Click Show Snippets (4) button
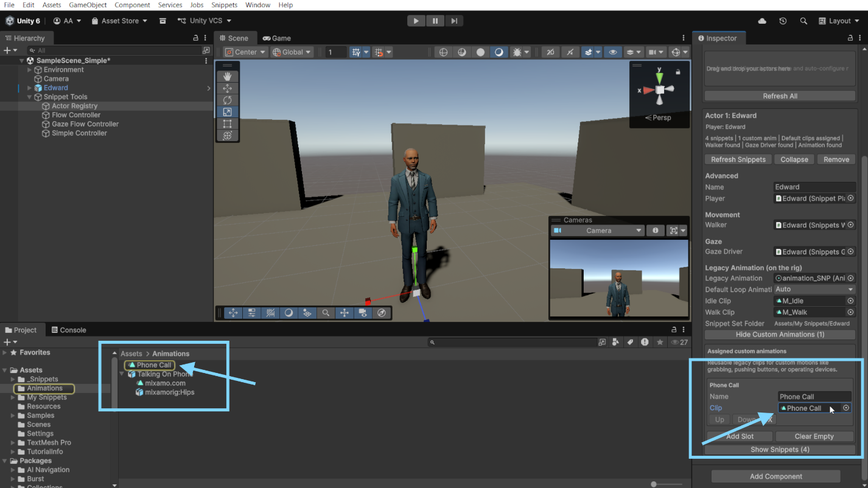The image size is (868, 488). click(780, 450)
